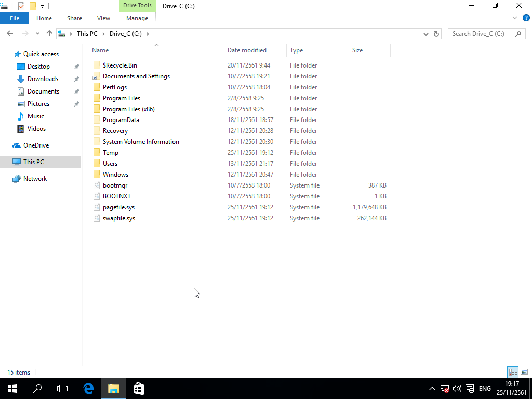The width and height of the screenshot is (532, 399).
Task: Sort files by Date modified column
Action: coord(247,50)
